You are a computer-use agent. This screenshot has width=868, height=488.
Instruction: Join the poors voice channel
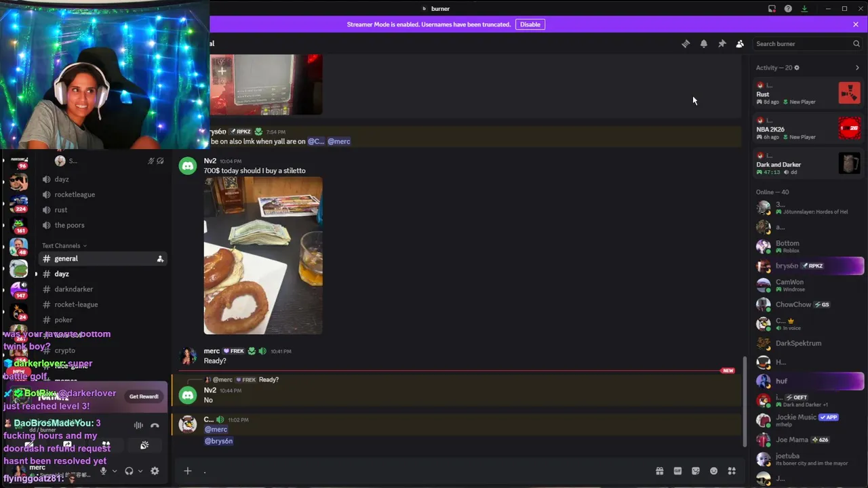pos(102,225)
